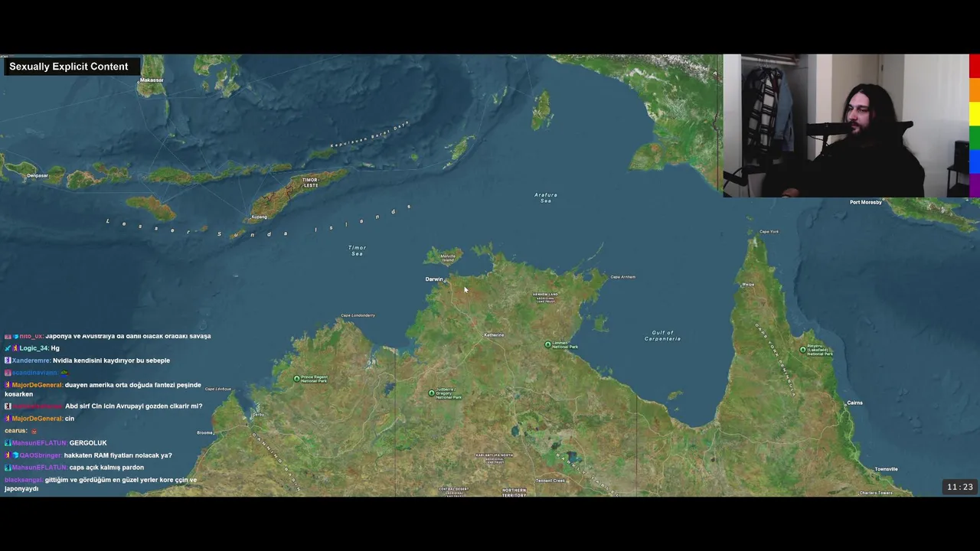The image size is (980, 551).
Task: Click the 'caps açık kalmış pardon' chat message
Action: (106, 468)
